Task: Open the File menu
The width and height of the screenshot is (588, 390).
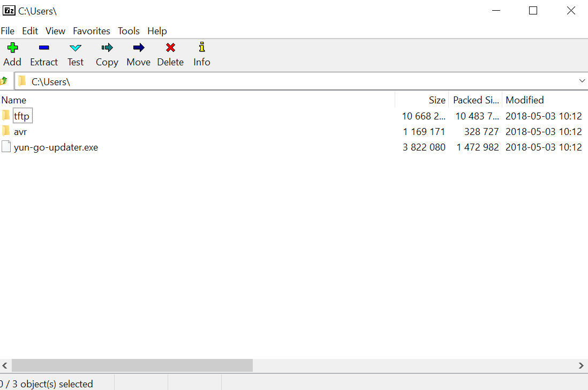Action: click(7, 31)
